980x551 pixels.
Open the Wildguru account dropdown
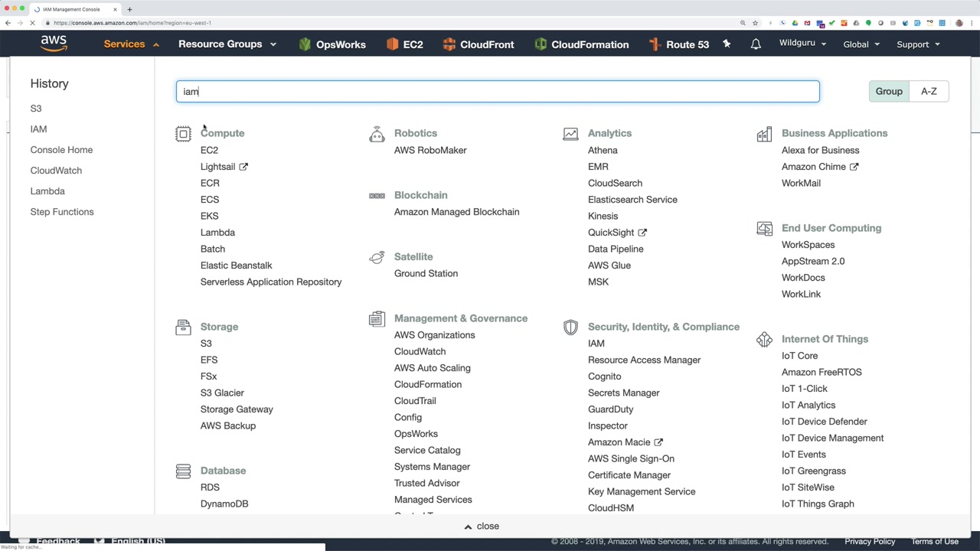tap(802, 44)
